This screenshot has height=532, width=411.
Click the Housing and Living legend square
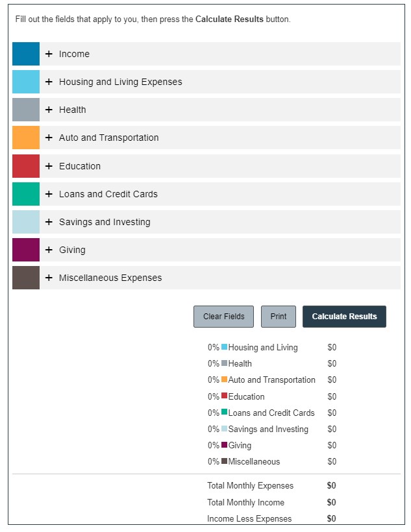tap(225, 347)
